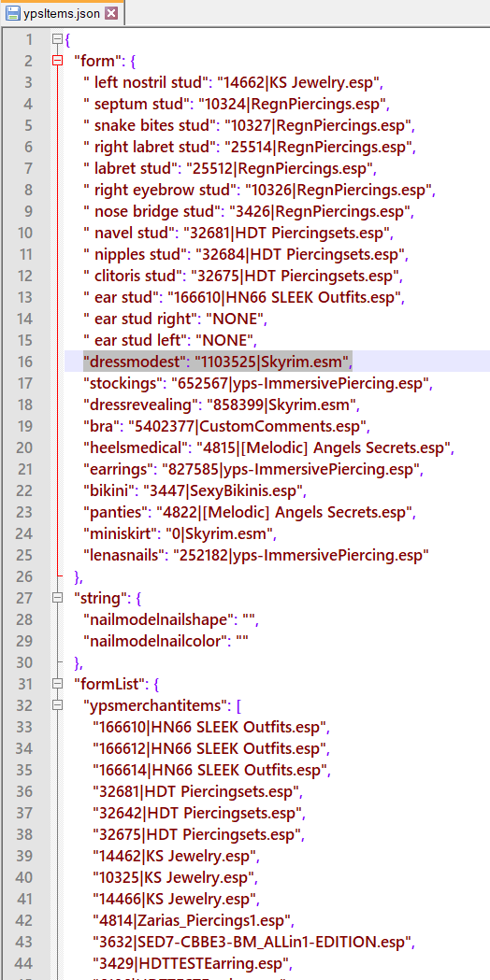Image resolution: width=490 pixels, height=980 pixels.
Task: Click the "nailmodelnailcolor" key
Action: pyautogui.click(x=156, y=641)
